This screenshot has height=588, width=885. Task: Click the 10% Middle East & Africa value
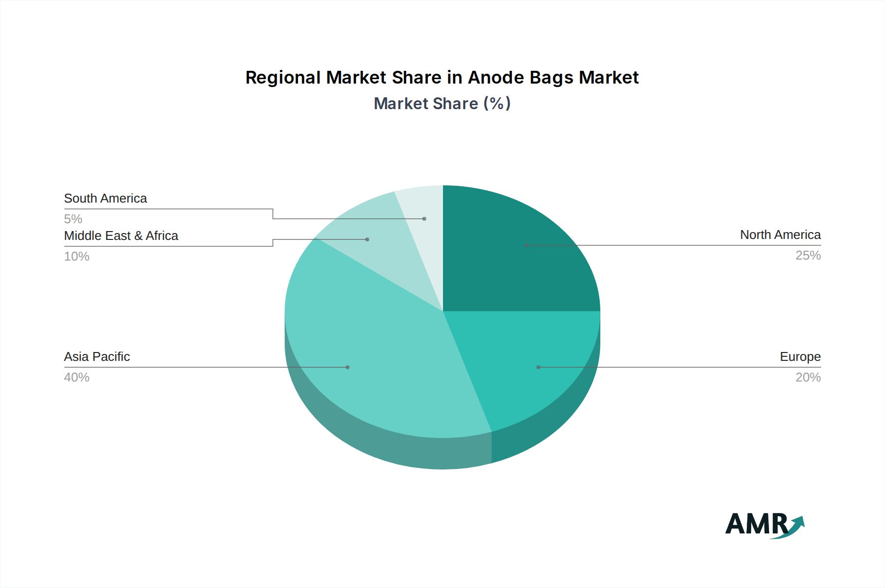77,257
